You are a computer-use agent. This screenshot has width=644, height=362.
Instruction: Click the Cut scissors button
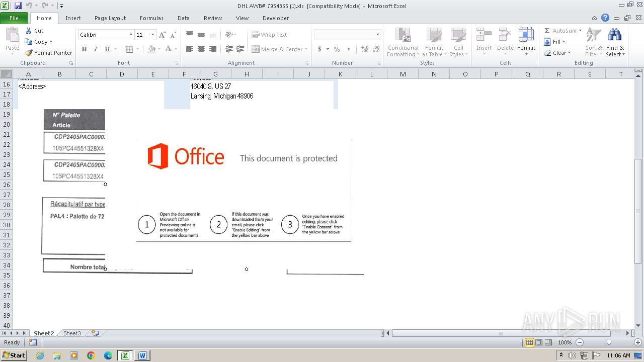(x=34, y=31)
